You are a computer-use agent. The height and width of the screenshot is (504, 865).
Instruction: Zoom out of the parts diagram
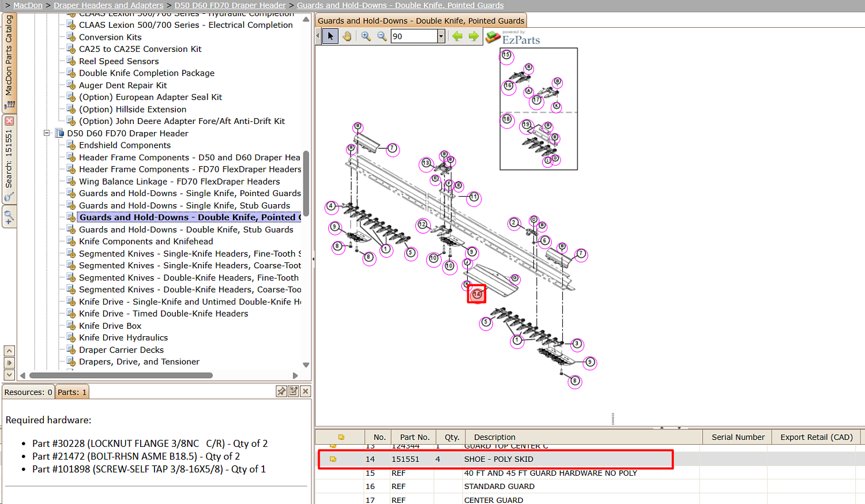[x=382, y=36]
